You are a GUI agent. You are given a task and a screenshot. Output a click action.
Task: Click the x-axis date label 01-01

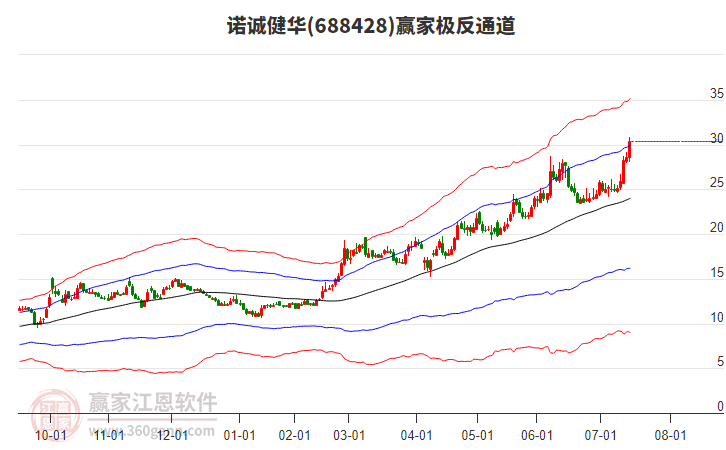(x=239, y=436)
